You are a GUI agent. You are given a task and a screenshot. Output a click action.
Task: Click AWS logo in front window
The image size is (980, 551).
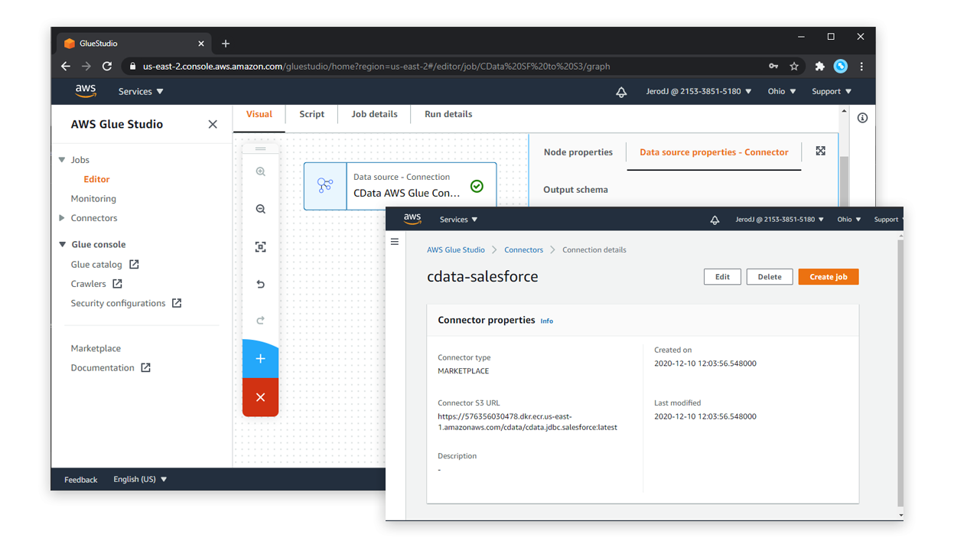click(412, 219)
